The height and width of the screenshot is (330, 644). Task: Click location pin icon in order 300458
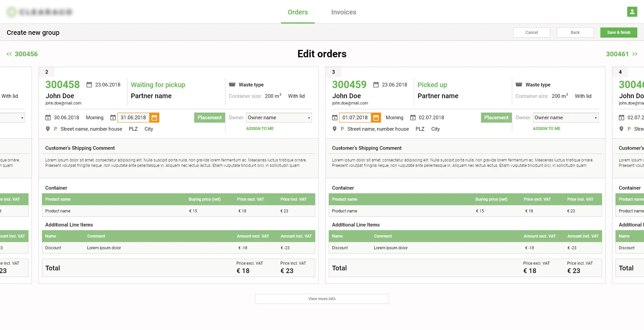[48, 129]
